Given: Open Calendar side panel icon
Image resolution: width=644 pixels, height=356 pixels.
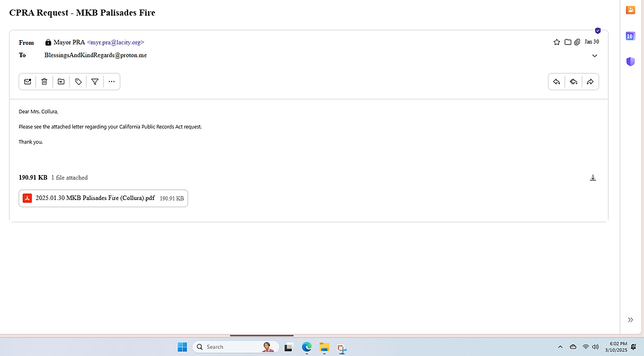Looking at the screenshot, I should (x=630, y=36).
